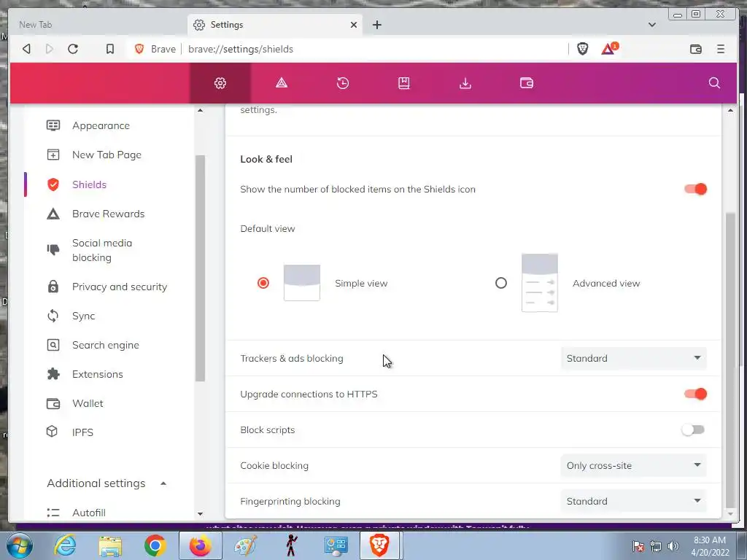Toggle showing blocked items count on the Shields icon

pos(695,189)
